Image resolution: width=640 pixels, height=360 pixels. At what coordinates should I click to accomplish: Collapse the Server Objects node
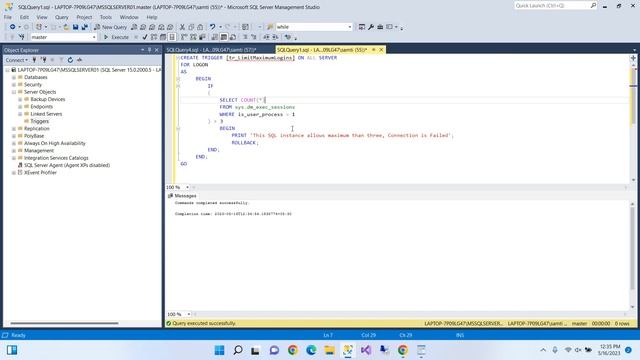[x=14, y=92]
